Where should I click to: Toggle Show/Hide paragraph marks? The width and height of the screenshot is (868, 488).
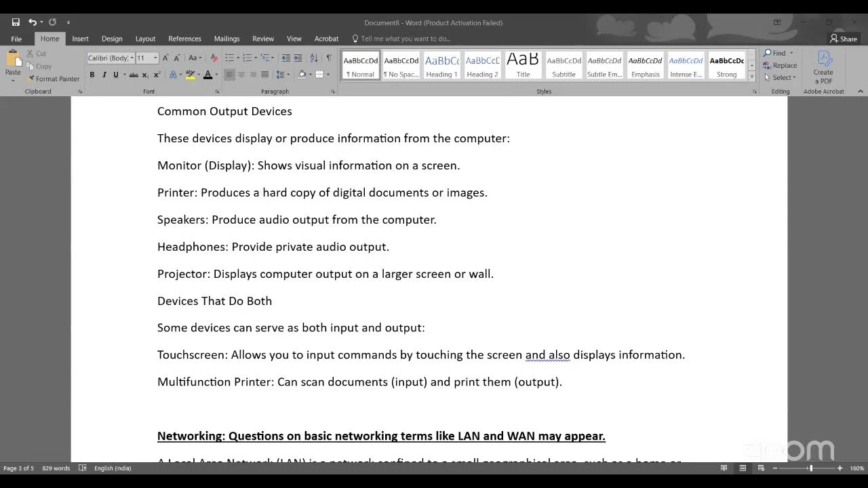[x=329, y=58]
